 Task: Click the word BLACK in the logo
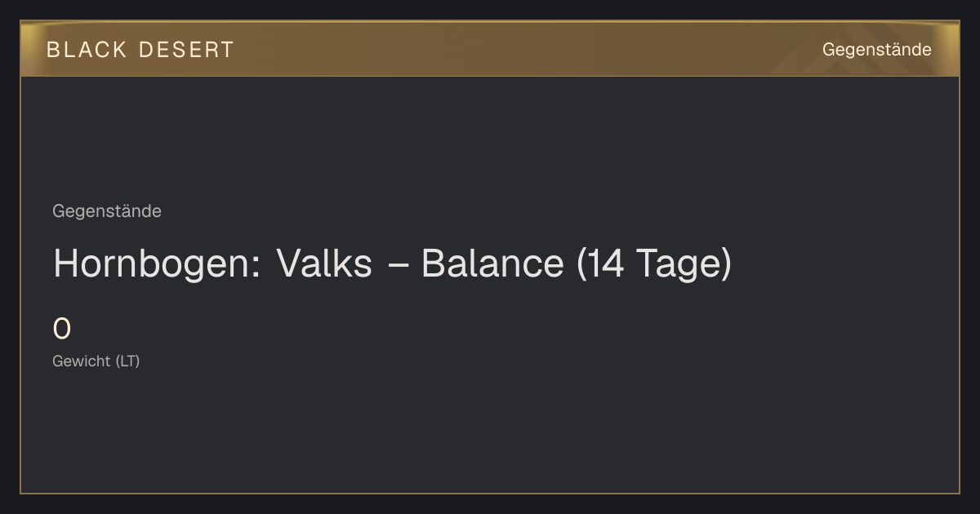click(87, 50)
